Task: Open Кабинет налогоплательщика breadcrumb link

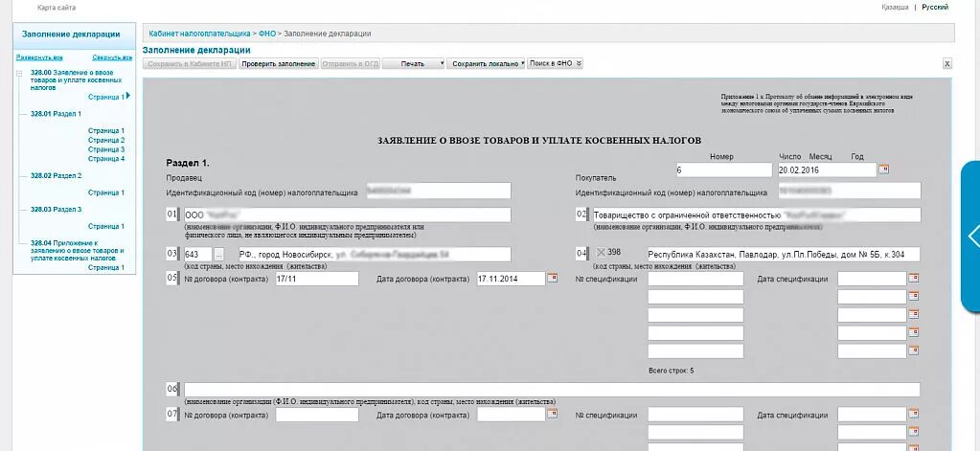Action: (198, 34)
